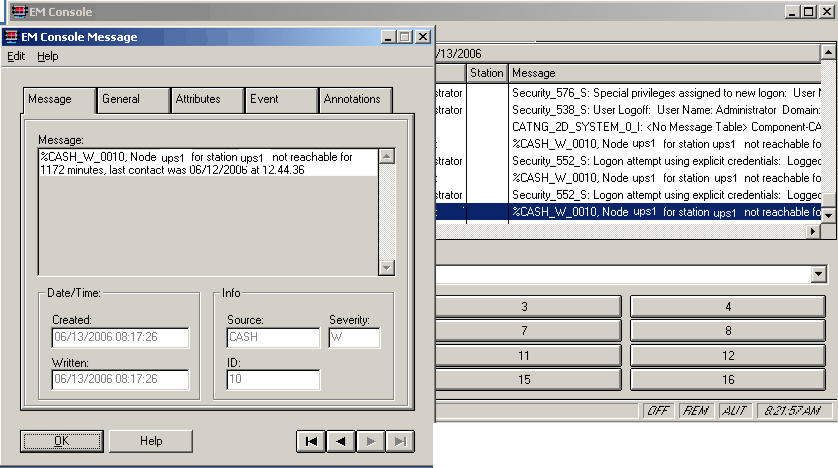Open the Help menu

tap(48, 56)
